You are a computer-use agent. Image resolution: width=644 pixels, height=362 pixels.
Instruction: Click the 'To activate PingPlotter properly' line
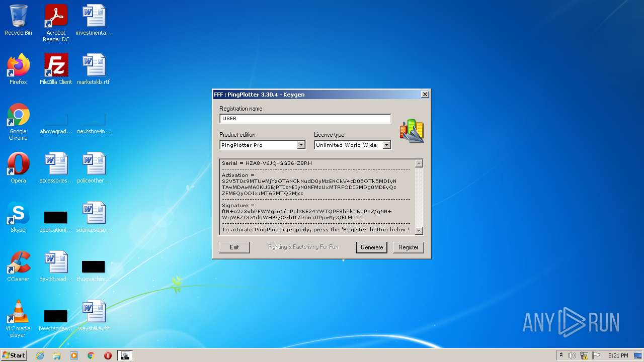[x=316, y=230]
